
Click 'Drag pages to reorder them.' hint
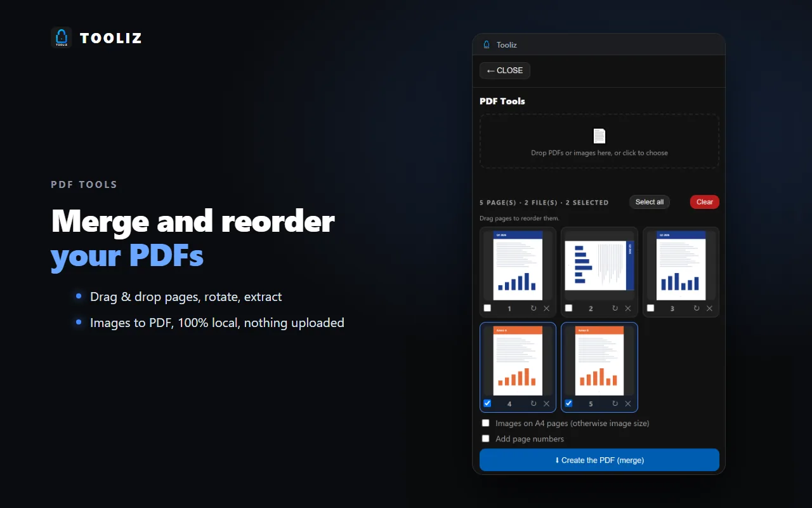click(x=520, y=218)
